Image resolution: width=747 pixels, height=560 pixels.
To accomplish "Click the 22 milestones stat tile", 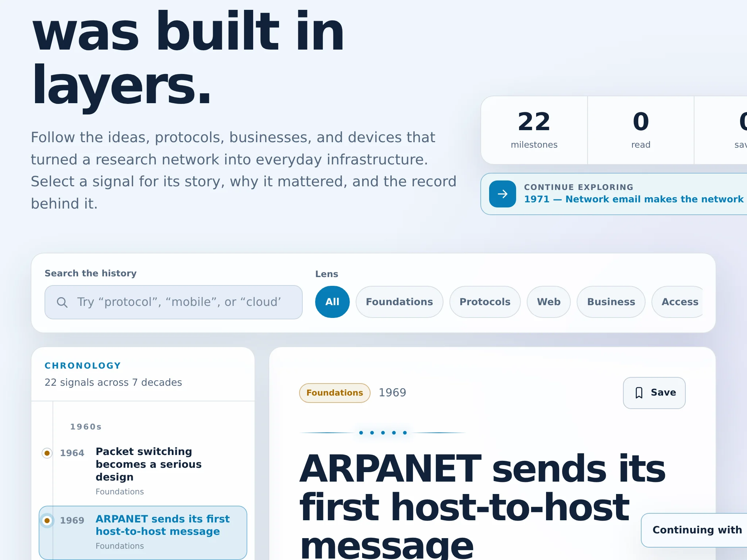I will coord(534,130).
